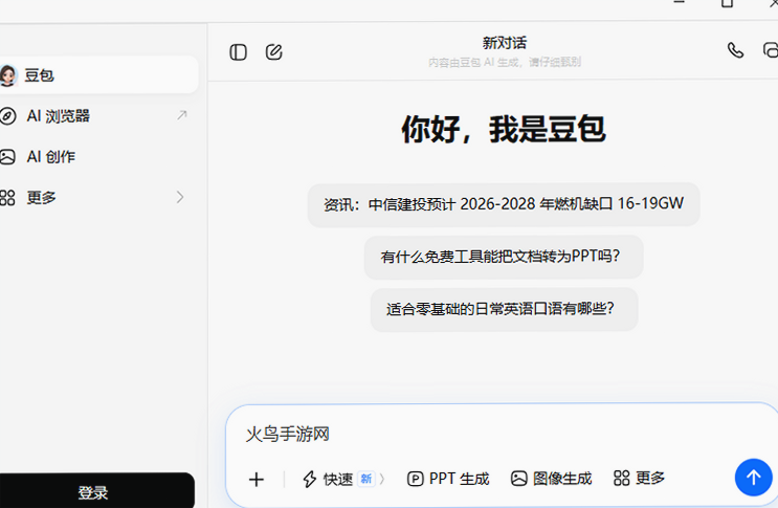This screenshot has height=508, width=778.
Task: Start a voice call with the phone icon
Action: coord(735,50)
